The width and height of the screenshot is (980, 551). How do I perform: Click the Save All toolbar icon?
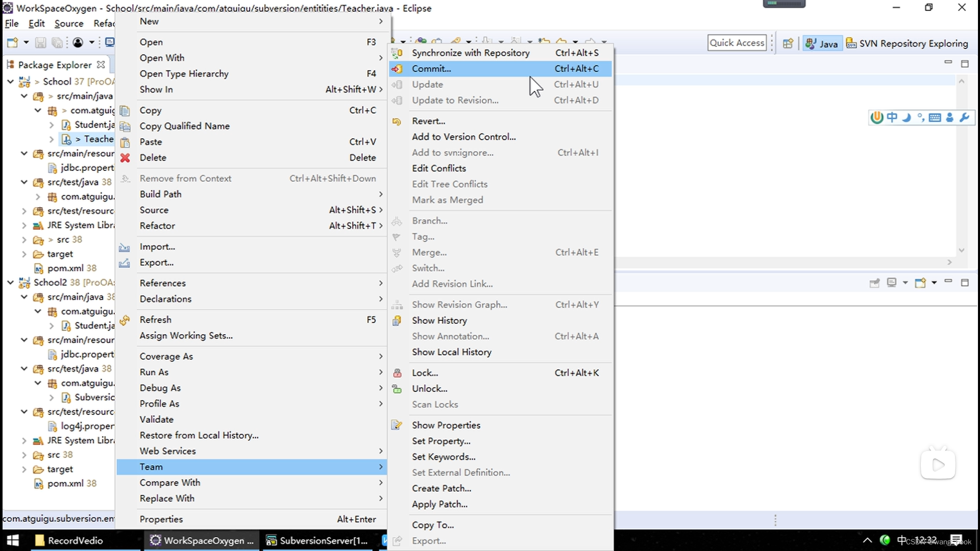tap(57, 43)
